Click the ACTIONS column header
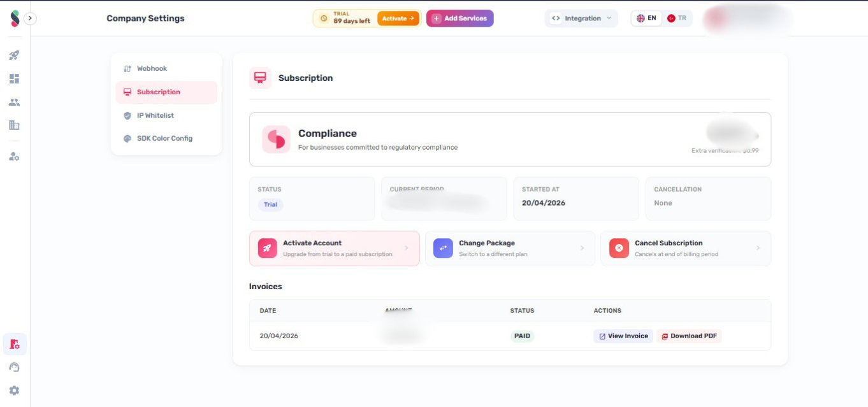868x407 pixels. (x=607, y=311)
